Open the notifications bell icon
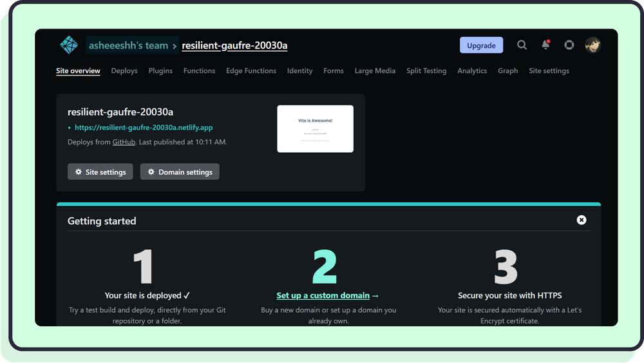This screenshot has width=644, height=363. coord(545,45)
